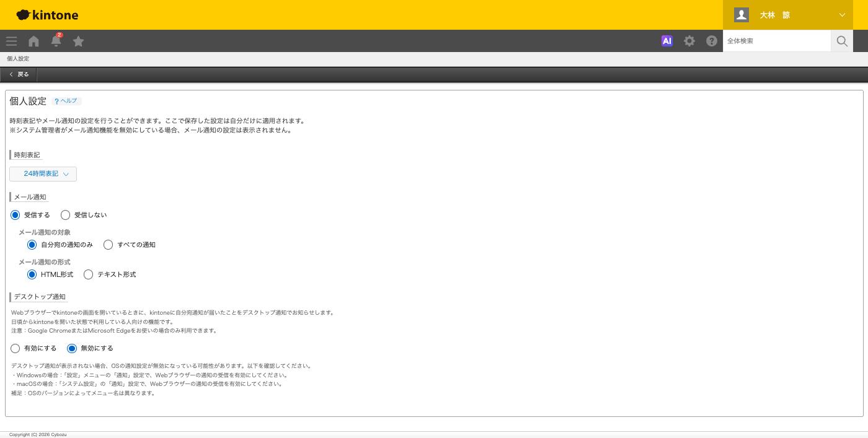Screen dimensions: 868x438
Task: Click the メール通知の形式 label
Action: pos(45,262)
